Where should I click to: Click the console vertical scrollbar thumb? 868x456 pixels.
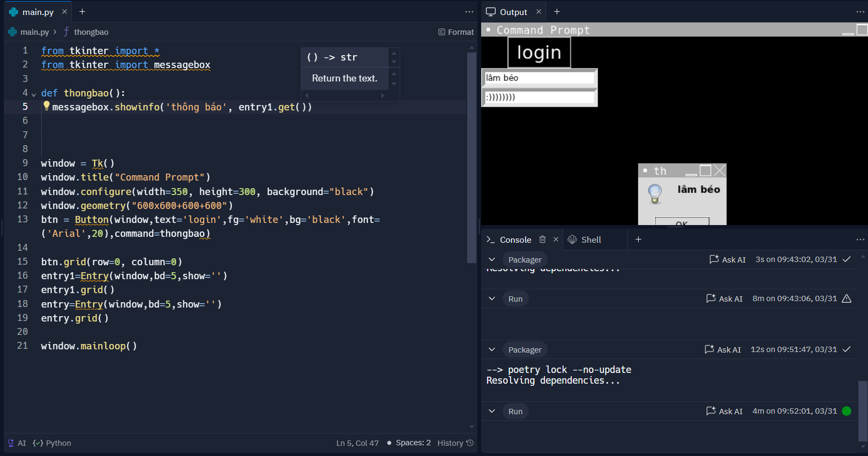pyautogui.click(x=862, y=410)
